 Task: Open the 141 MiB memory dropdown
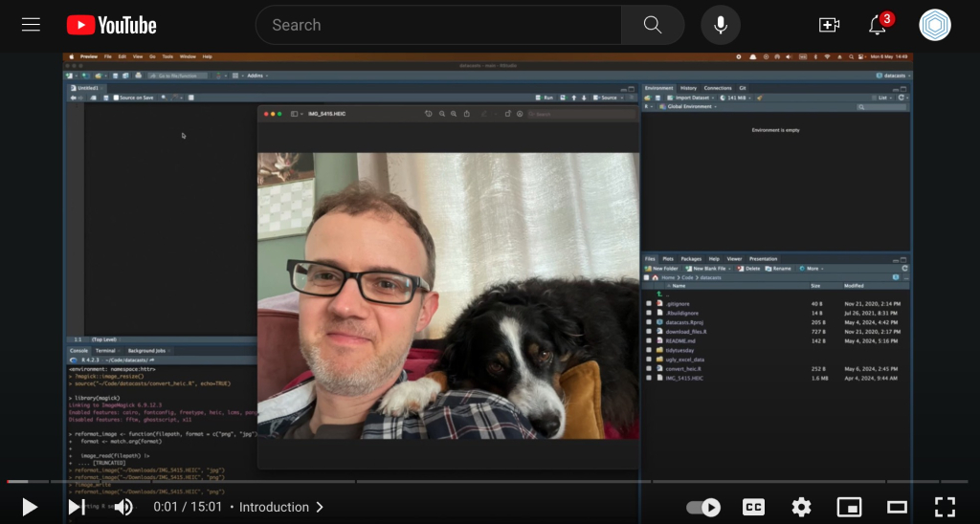(x=736, y=98)
